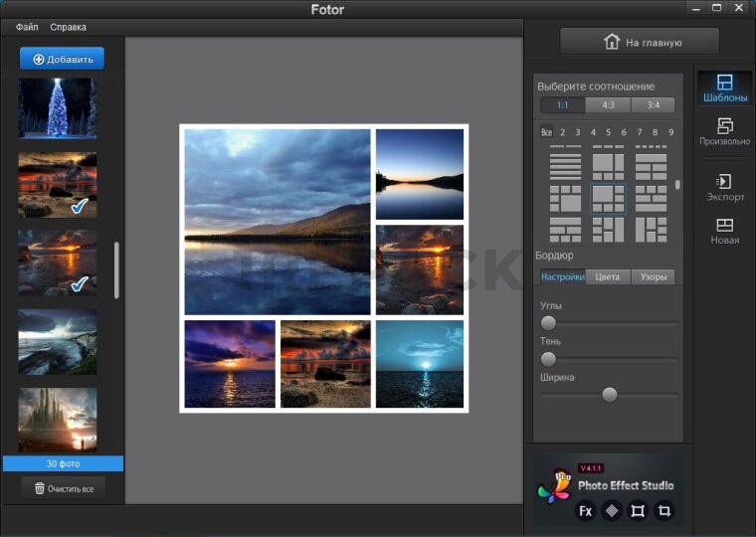
Task: Switch to Произвольно freestyle collage mode
Action: click(x=724, y=131)
